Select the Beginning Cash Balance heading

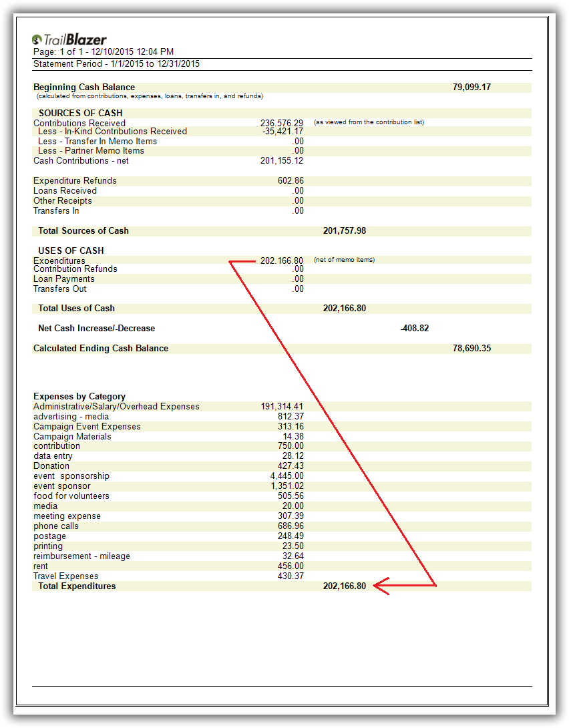(84, 87)
